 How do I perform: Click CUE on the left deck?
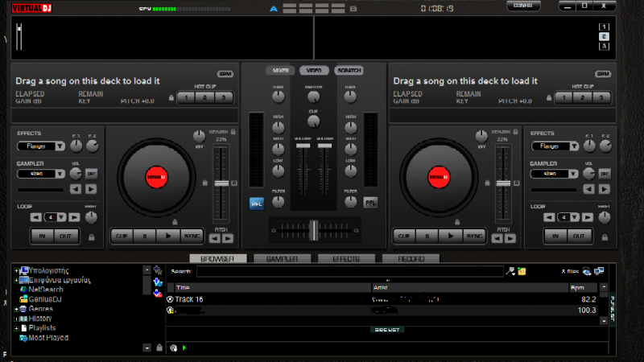point(122,236)
